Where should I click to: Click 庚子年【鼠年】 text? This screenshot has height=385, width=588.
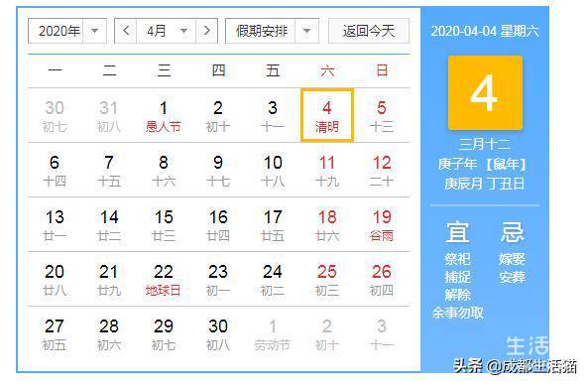point(482,164)
